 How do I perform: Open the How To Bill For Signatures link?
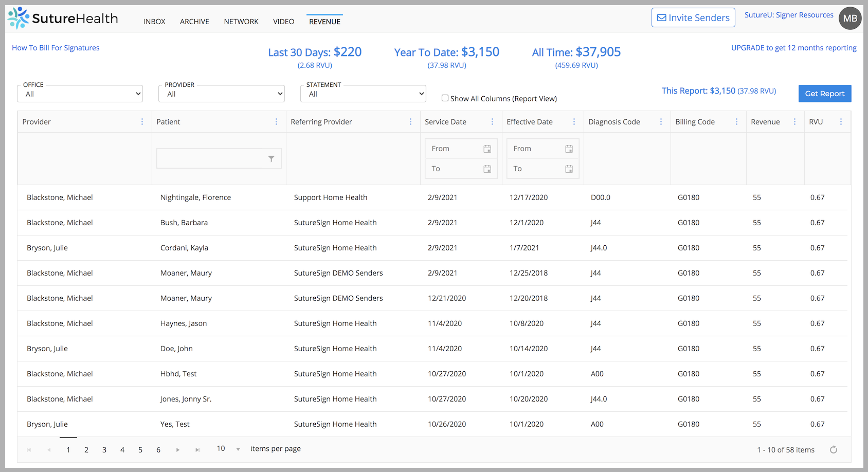56,47
